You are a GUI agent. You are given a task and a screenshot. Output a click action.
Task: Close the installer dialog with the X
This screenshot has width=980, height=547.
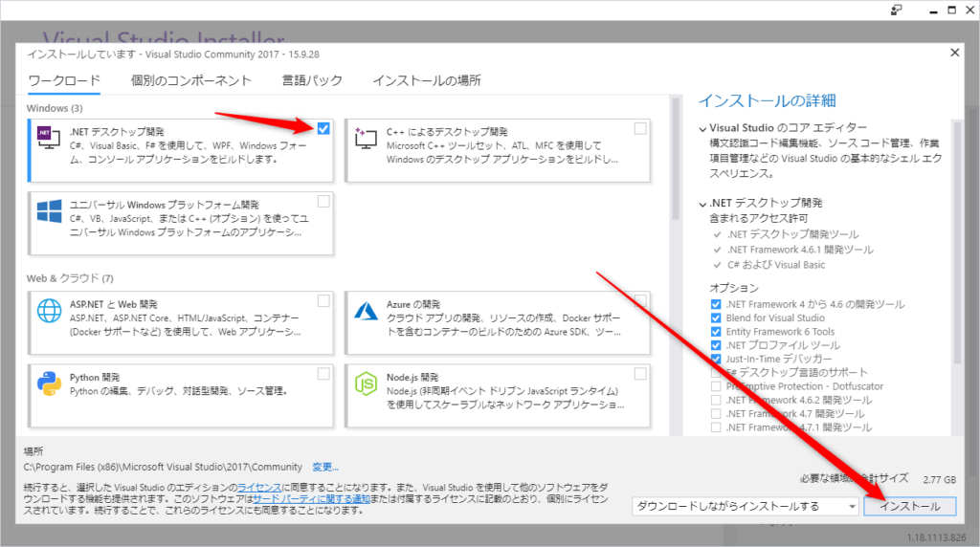point(954,53)
